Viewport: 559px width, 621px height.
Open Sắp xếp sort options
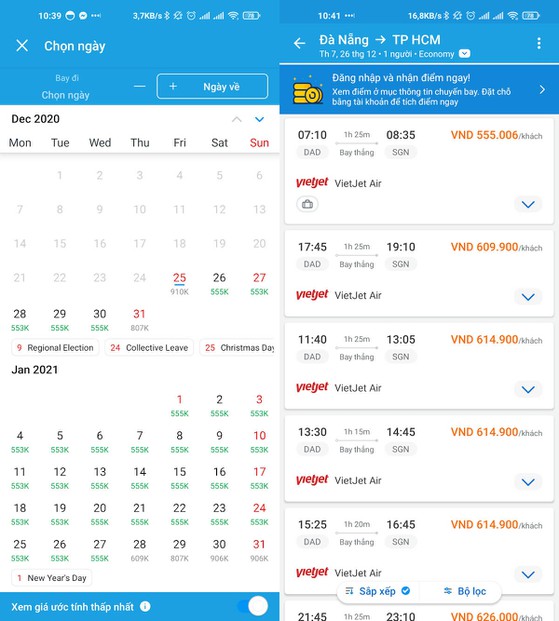coord(377,591)
